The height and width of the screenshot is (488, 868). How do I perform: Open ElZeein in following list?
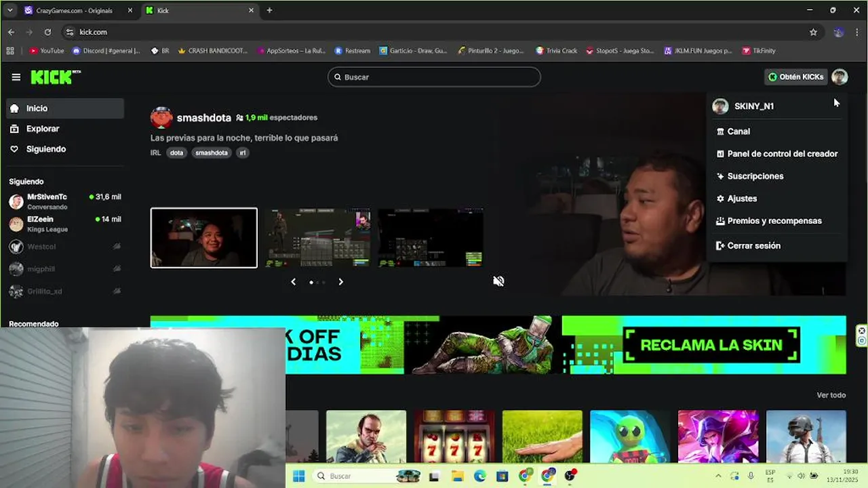tap(65, 224)
